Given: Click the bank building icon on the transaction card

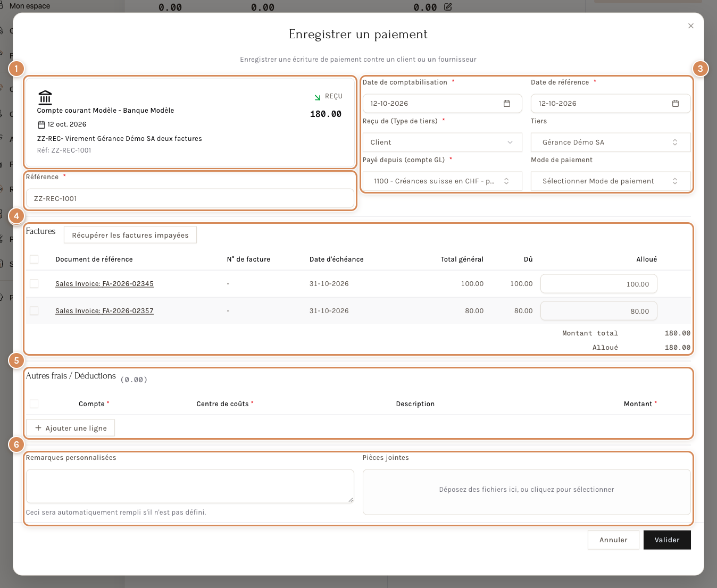Looking at the screenshot, I should coord(45,97).
